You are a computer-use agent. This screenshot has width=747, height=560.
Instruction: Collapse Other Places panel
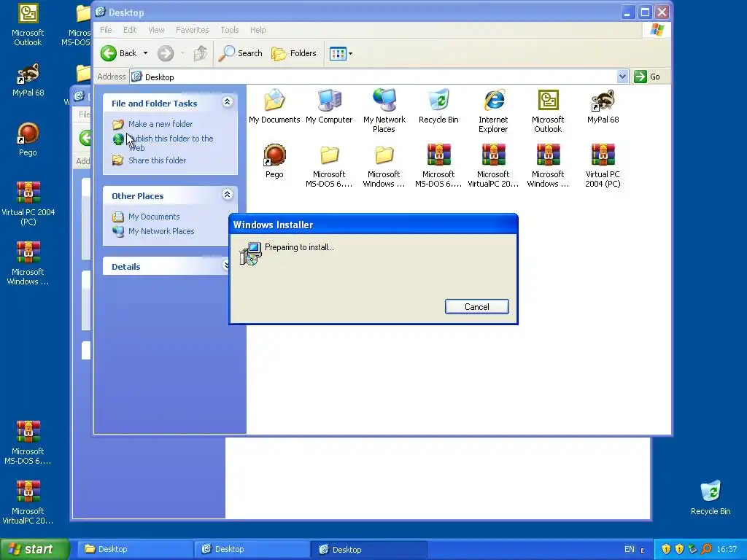pyautogui.click(x=228, y=194)
